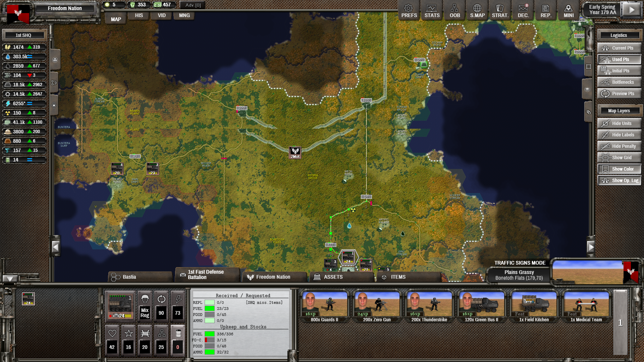Click the barbed wire entrenchment icon 20
Viewport: 644px width, 362px height.
[x=145, y=340]
